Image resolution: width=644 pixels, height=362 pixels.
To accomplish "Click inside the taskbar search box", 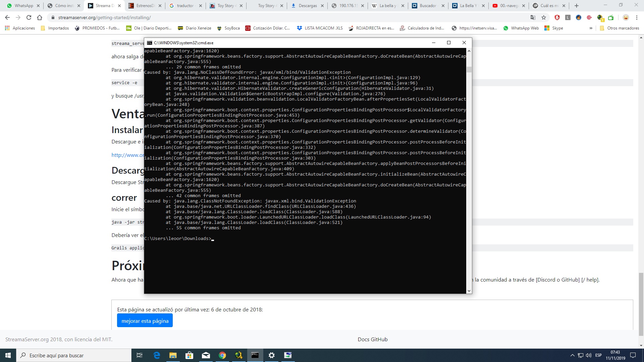I will [x=74, y=355].
